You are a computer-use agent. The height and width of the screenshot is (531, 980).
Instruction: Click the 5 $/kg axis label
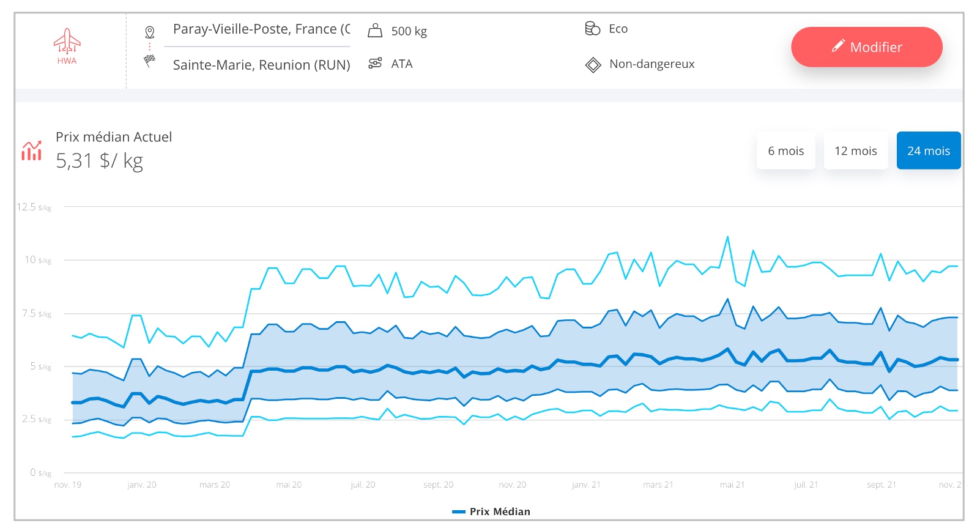pyautogui.click(x=40, y=366)
